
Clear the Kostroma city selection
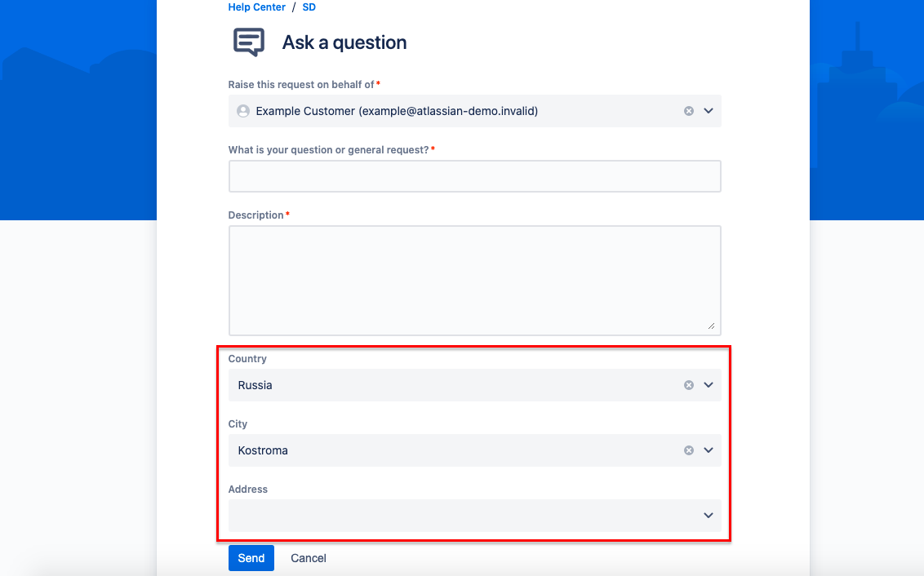coord(689,450)
